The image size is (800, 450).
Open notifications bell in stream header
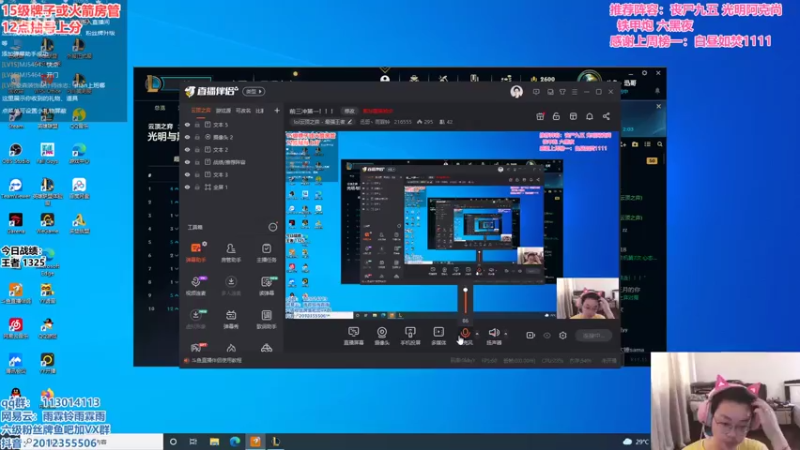[x=589, y=116]
